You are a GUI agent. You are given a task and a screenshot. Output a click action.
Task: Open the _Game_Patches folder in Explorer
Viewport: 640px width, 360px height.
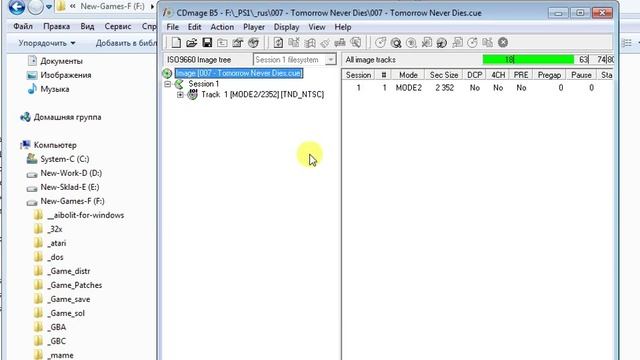[x=75, y=285]
